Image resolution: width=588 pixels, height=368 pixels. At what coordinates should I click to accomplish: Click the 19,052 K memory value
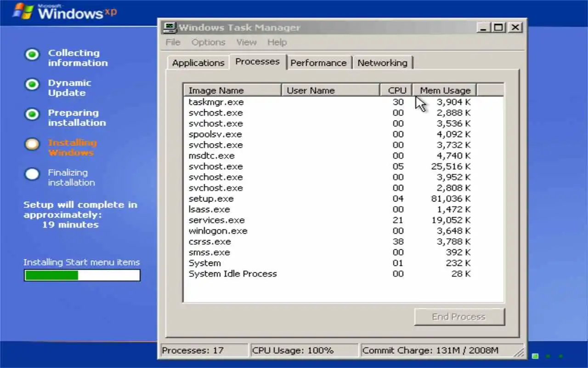click(451, 220)
